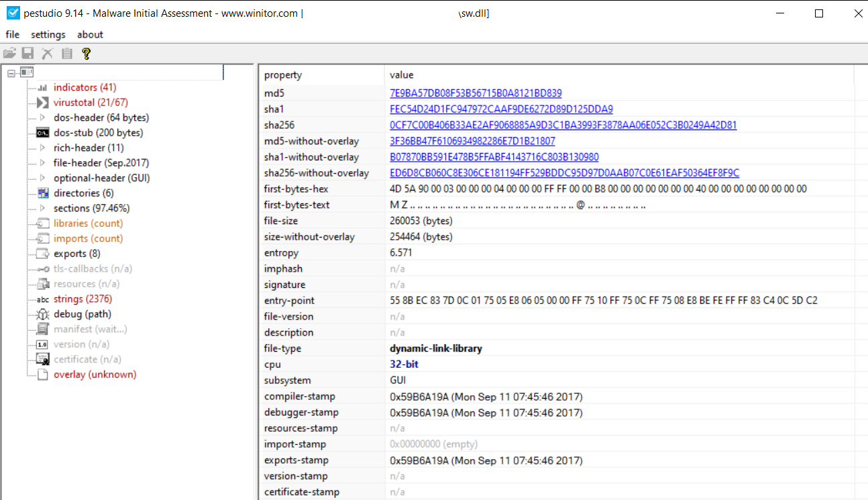The height and width of the screenshot is (500, 868).
Task: Expand the optional-header node arrow
Action: (x=43, y=178)
